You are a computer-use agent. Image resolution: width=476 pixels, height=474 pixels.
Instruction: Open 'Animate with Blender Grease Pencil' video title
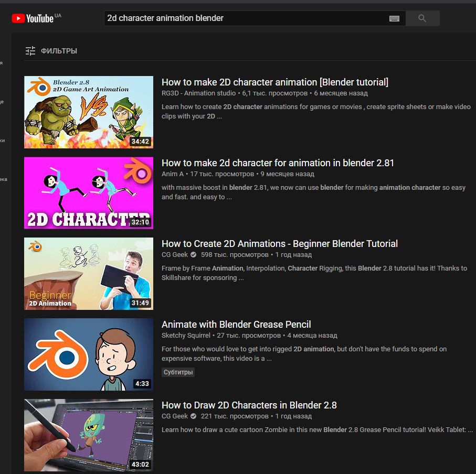[236, 325]
